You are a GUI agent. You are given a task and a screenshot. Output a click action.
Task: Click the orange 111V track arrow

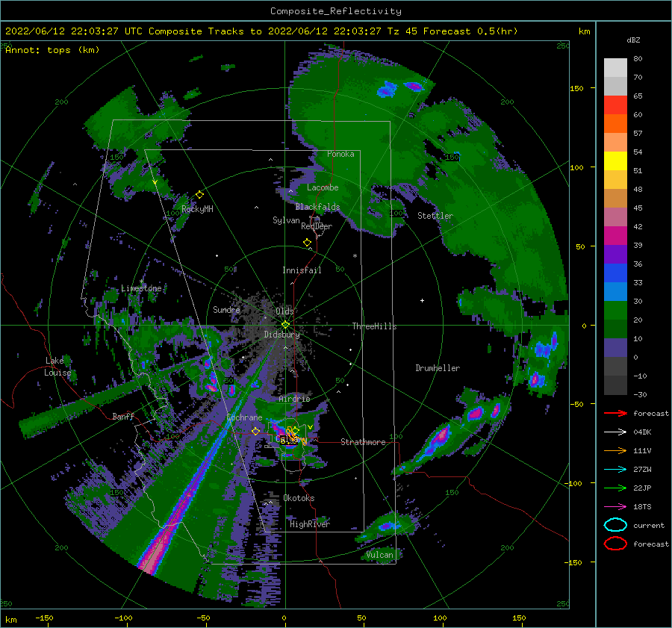[615, 450]
